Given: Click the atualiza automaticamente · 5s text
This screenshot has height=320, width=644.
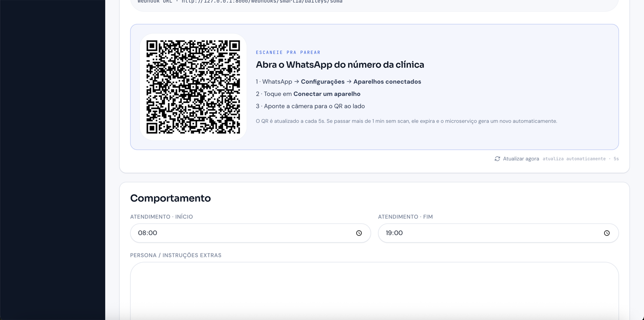Looking at the screenshot, I should coord(580,159).
